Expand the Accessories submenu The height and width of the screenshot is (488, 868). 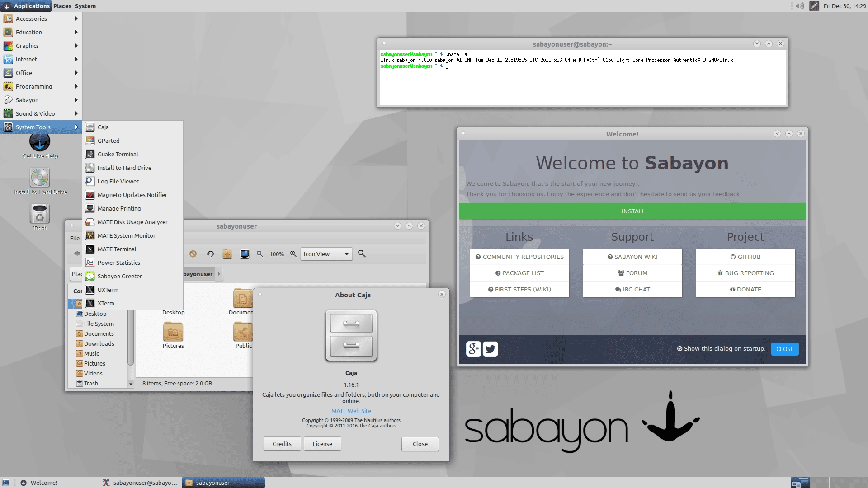coord(41,19)
